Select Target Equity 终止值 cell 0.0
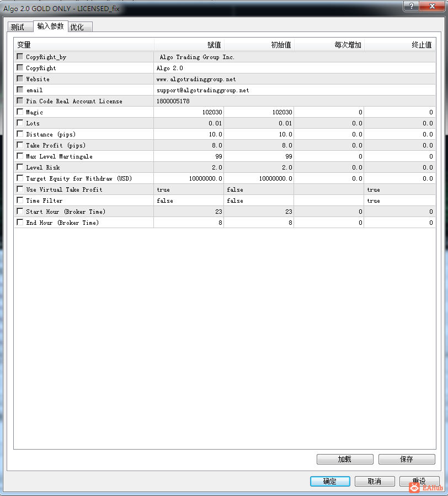448x496 pixels. pos(399,178)
